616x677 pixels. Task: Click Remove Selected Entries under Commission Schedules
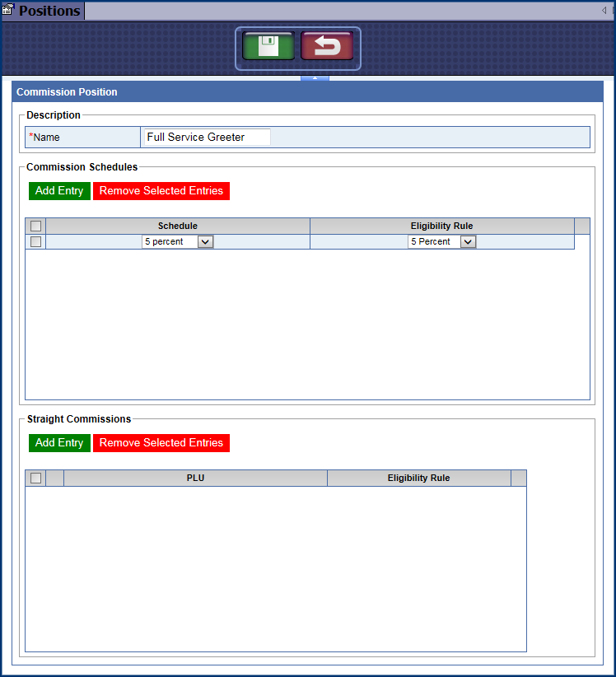point(161,191)
